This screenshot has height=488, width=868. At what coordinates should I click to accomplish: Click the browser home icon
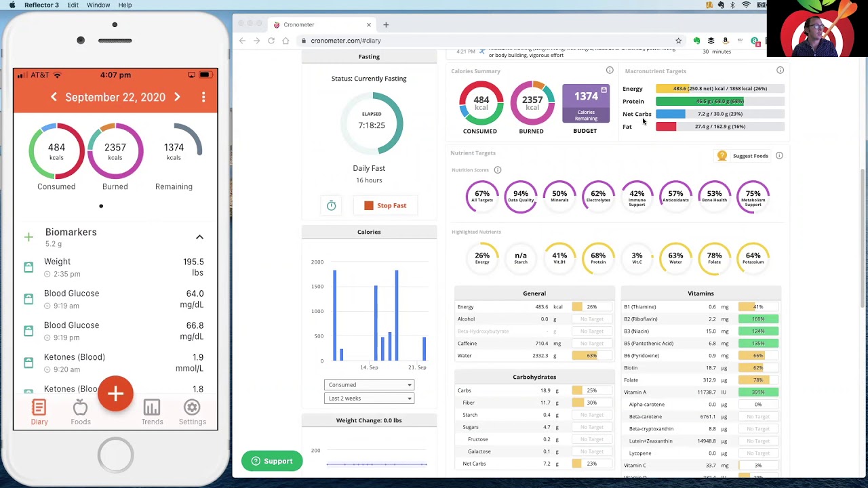(x=285, y=41)
